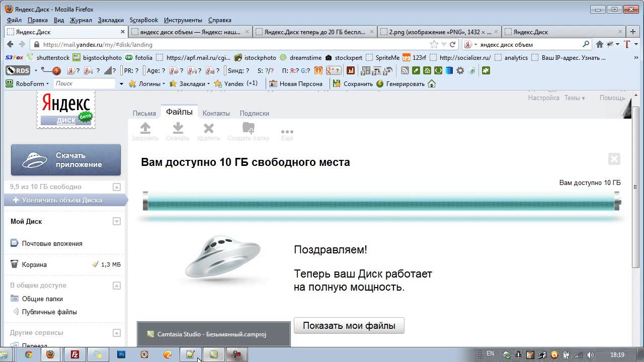This screenshot has width=644, height=362.
Task: Open the RoboForm Закладки dropdown
Action: coord(190,83)
